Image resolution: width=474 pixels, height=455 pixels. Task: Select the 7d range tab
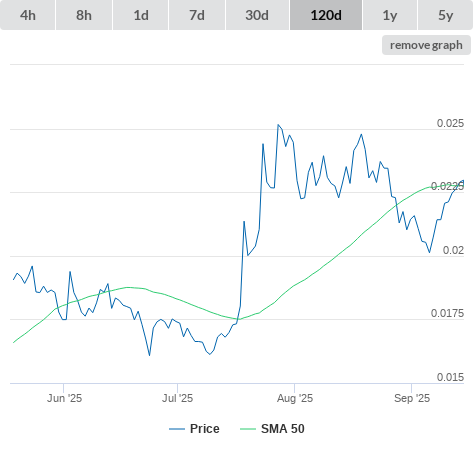point(197,15)
